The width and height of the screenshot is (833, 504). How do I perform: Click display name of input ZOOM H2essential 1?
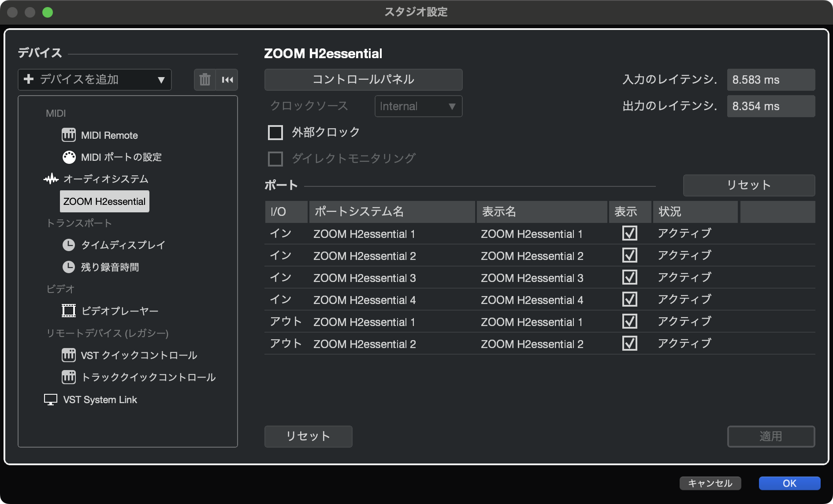tap(532, 234)
